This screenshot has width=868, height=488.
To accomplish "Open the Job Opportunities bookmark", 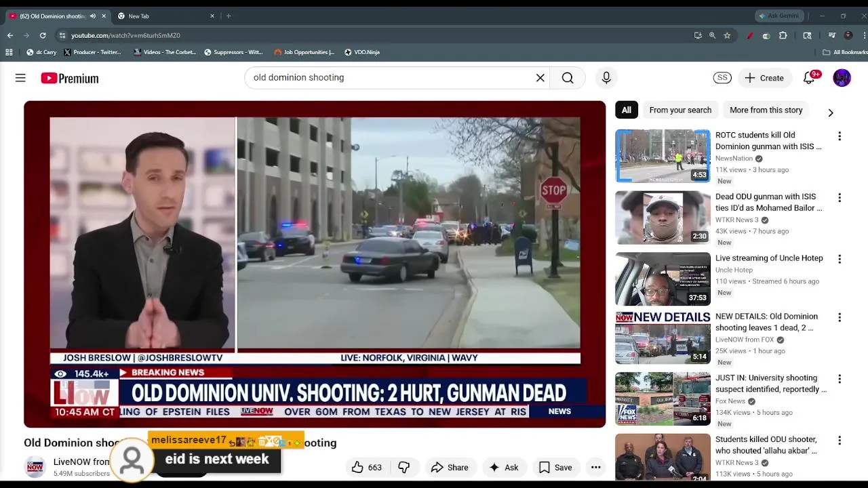I will pyautogui.click(x=304, y=52).
